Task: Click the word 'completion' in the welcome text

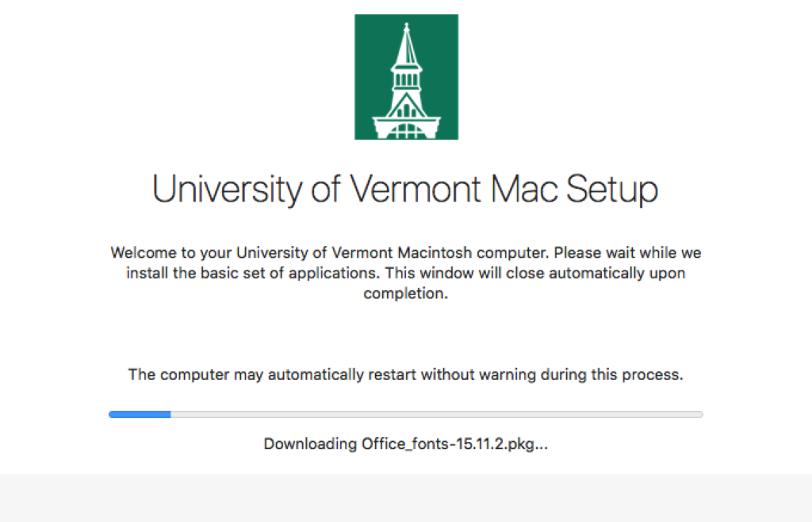Action: 405,293
